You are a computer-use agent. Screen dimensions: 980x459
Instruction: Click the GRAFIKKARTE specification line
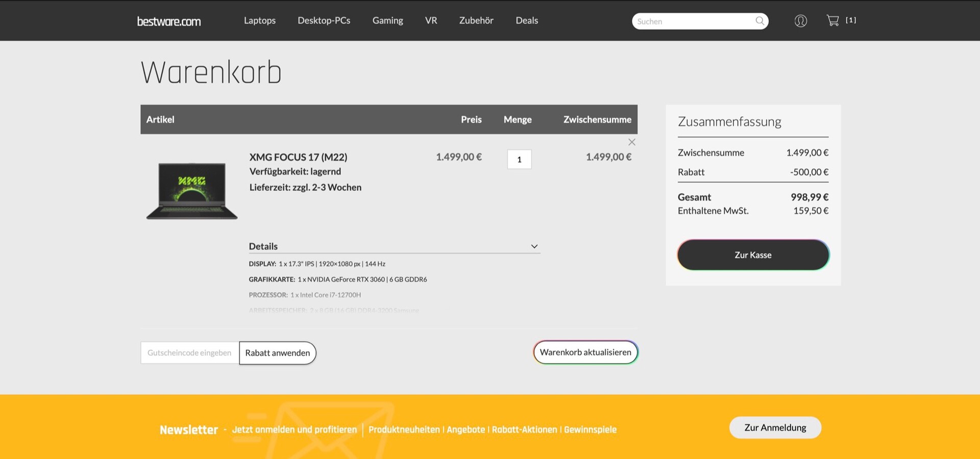point(338,279)
